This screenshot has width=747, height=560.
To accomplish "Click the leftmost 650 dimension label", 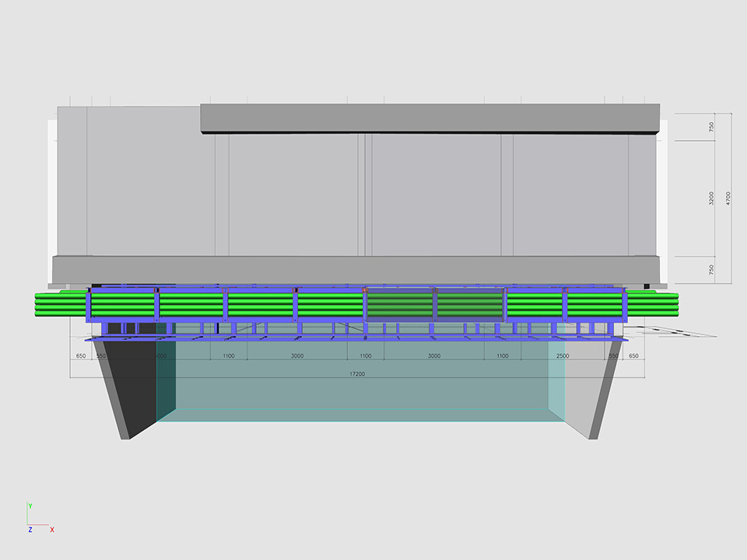I will [80, 355].
